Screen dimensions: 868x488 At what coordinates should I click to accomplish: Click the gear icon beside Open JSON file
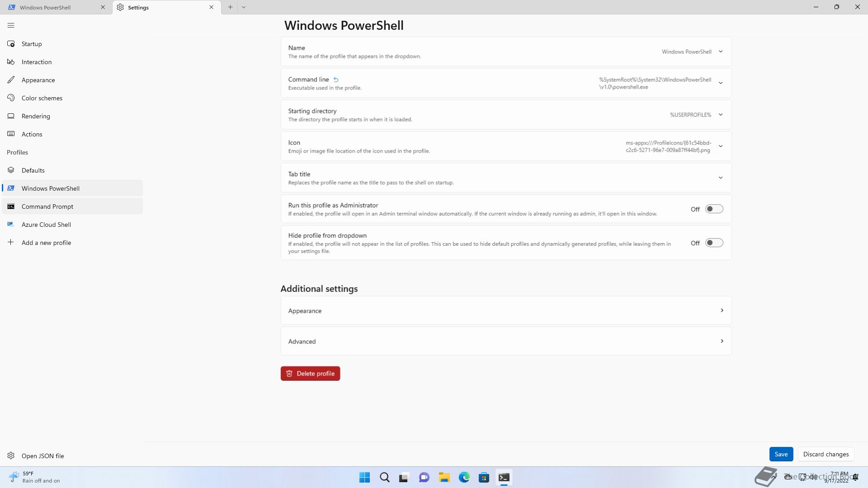pos(11,456)
